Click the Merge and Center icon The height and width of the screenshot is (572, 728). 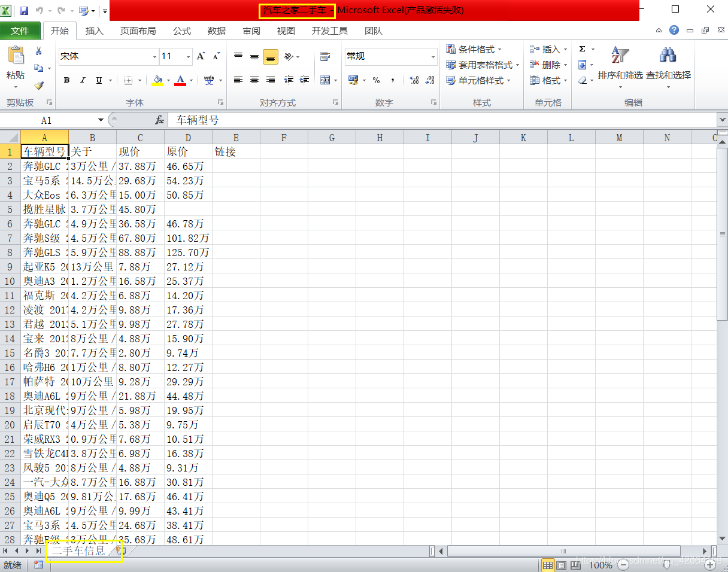coord(325,80)
